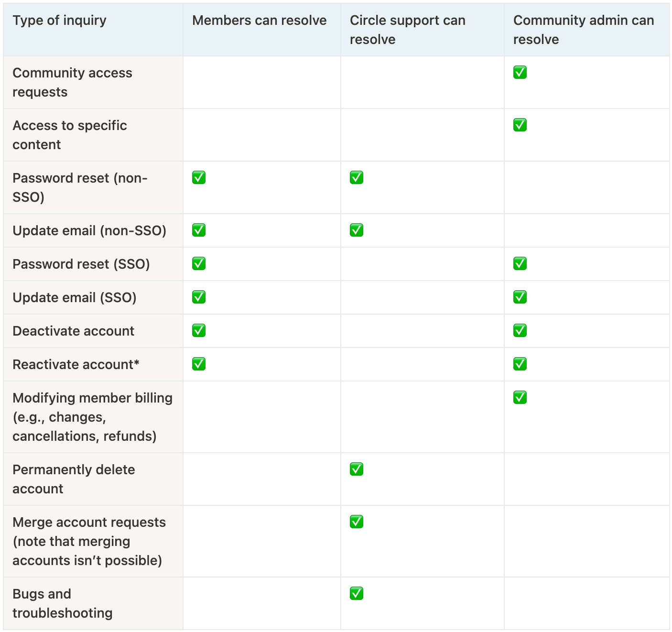Click the 'Type of inquiry' column header

tap(60, 21)
